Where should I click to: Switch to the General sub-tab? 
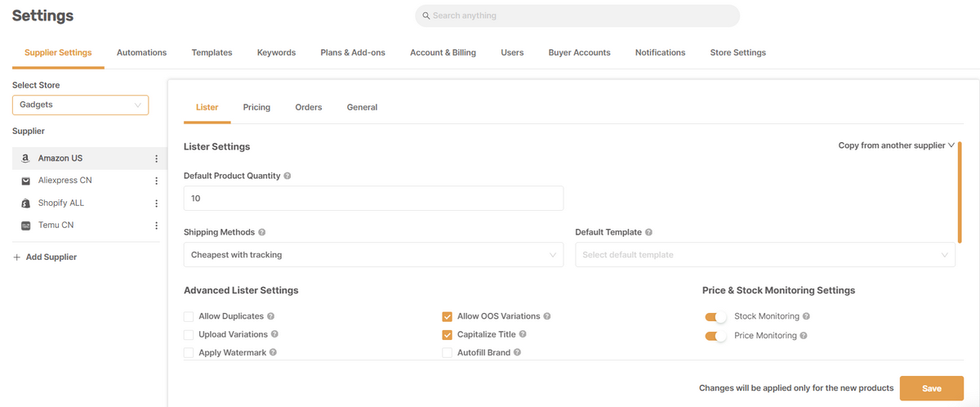[x=362, y=107]
